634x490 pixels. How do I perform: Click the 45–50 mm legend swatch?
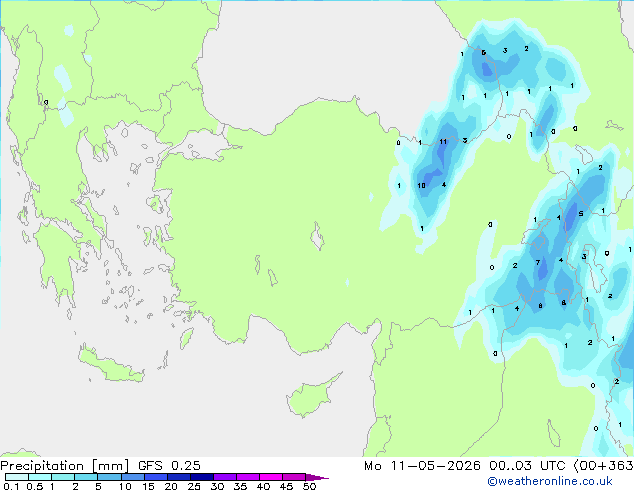294,477
